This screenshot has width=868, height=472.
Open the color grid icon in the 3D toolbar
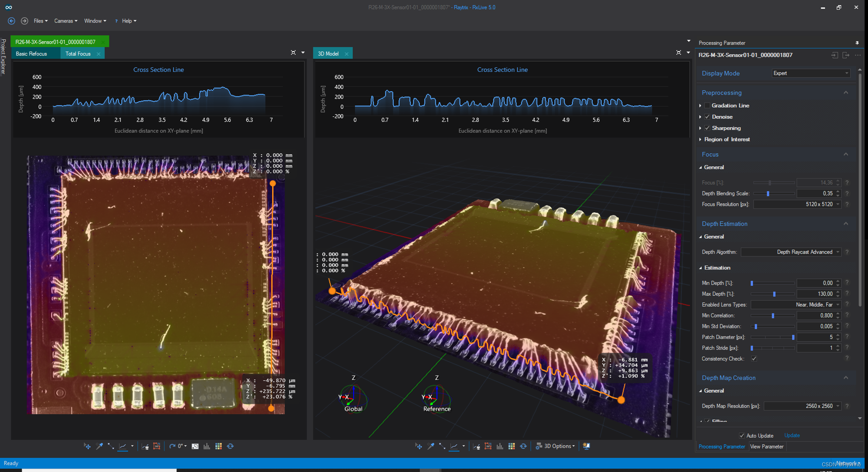click(x=512, y=446)
